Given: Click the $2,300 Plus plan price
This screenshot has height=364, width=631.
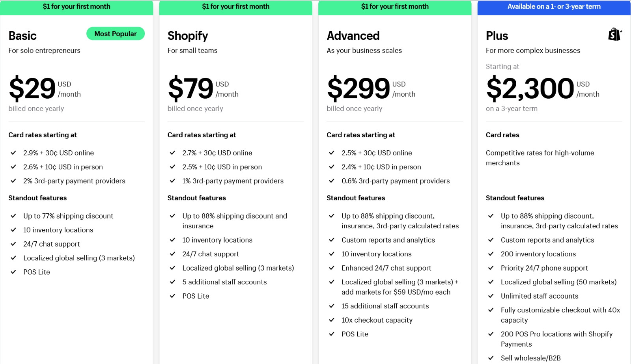Looking at the screenshot, I should [530, 88].
